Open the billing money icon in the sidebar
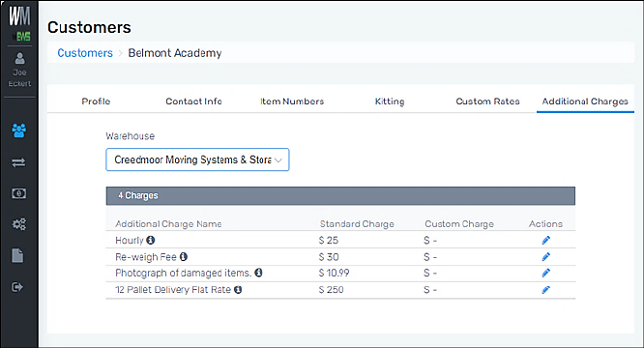 coord(18,193)
